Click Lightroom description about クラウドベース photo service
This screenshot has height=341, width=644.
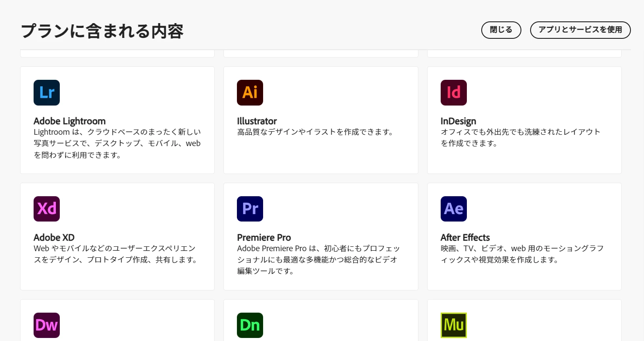point(117,143)
